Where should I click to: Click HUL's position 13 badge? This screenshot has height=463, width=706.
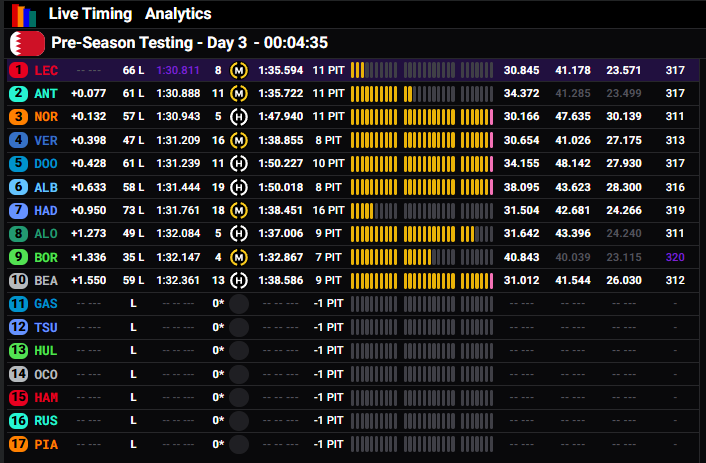point(18,350)
